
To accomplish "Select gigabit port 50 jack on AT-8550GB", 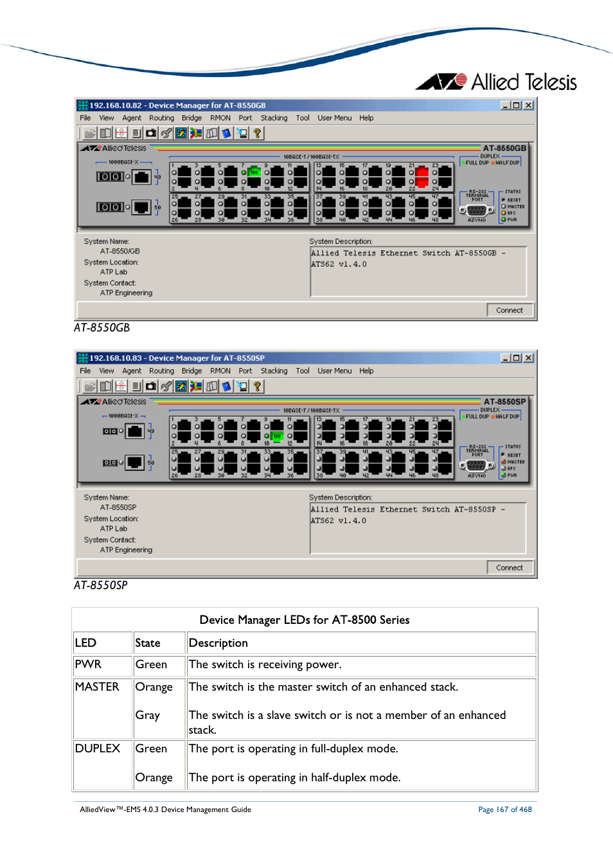I will [x=142, y=207].
